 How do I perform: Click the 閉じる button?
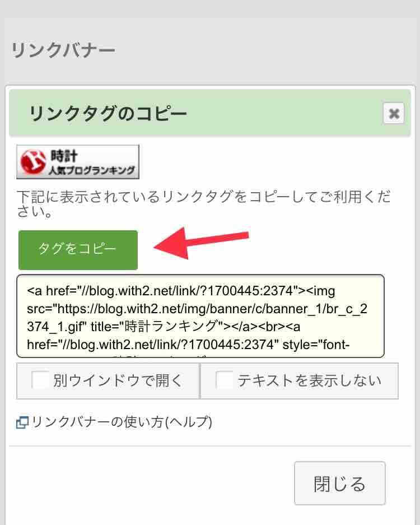point(340,483)
